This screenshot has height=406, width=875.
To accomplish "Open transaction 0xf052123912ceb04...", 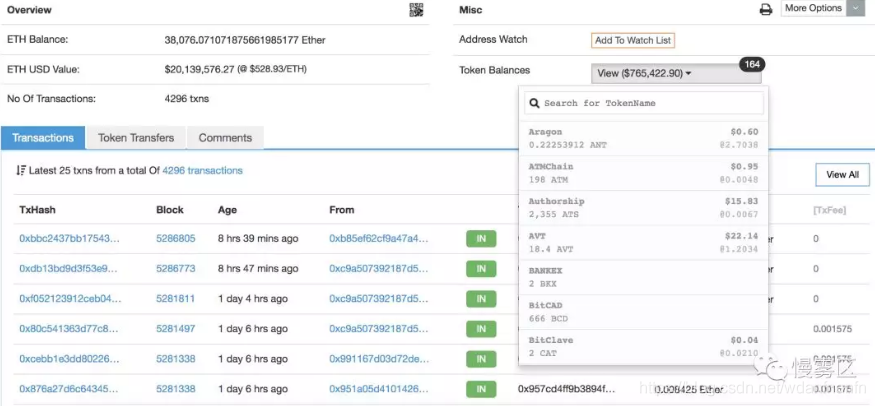I will point(70,299).
